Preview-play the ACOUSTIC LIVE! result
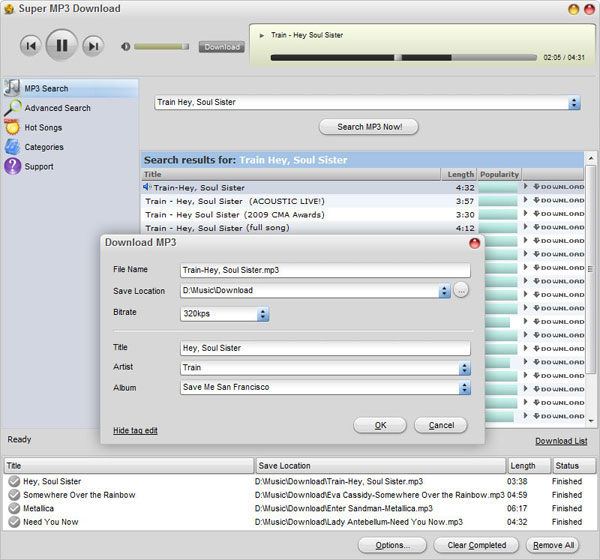The image size is (600, 560). click(x=526, y=200)
